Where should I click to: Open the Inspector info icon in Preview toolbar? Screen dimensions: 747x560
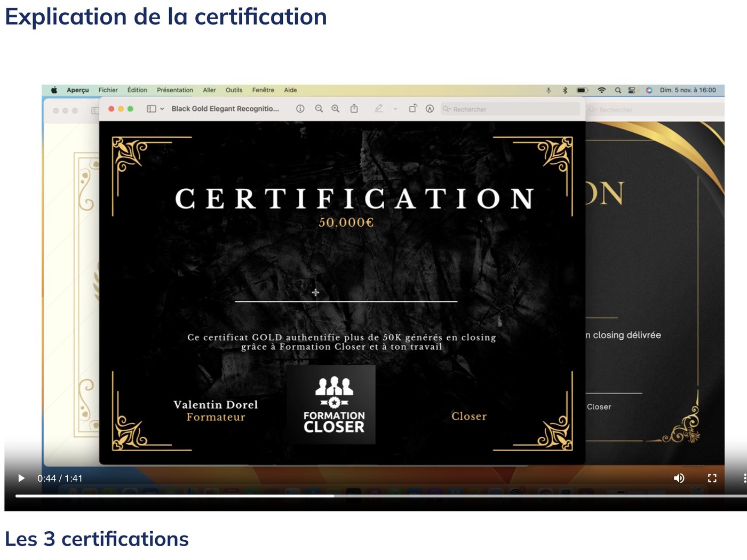(x=300, y=109)
